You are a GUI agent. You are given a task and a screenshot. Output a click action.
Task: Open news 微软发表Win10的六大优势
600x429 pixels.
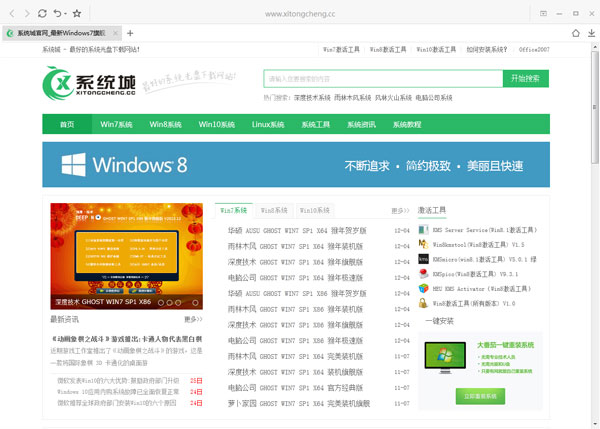click(x=118, y=381)
